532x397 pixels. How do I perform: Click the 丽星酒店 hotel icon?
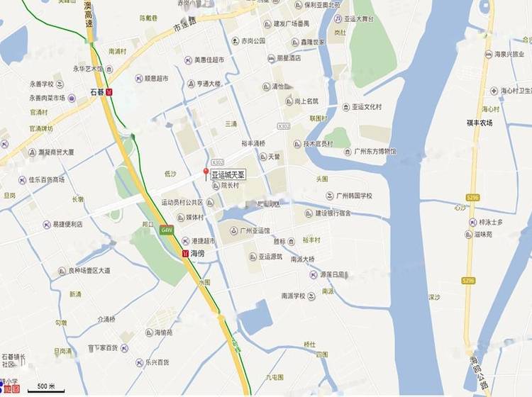pos(271,58)
